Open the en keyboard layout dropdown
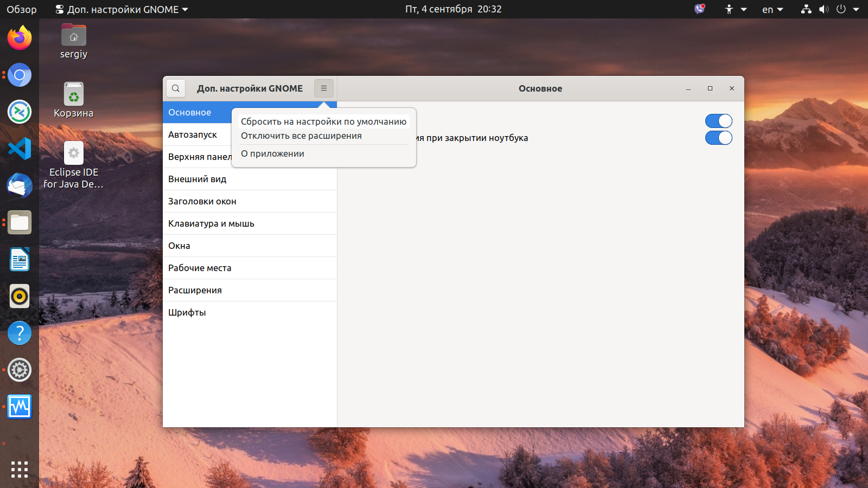868x488 pixels. click(x=773, y=9)
